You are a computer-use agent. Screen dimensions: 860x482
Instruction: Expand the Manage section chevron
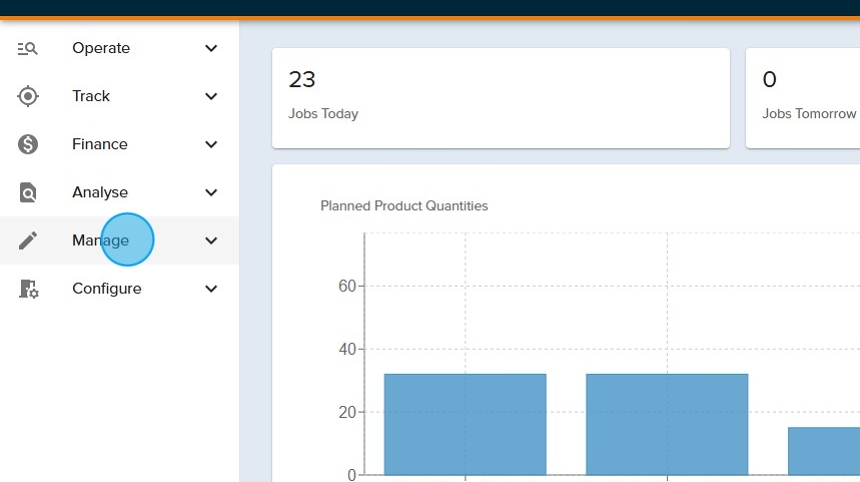[211, 240]
